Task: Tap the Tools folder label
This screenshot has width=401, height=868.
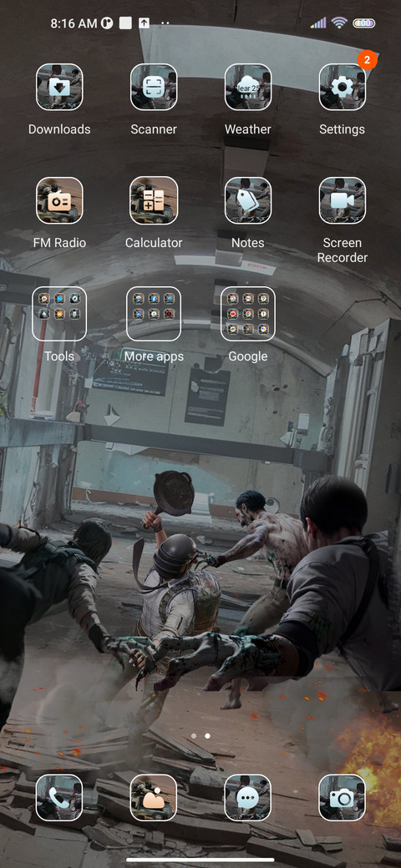Action: 59,356
